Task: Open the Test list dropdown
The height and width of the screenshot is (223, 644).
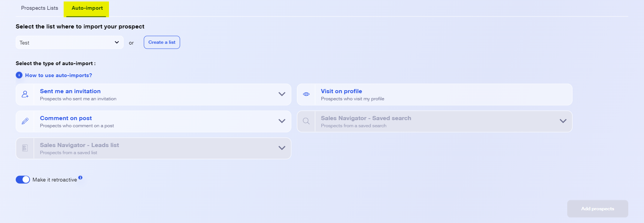Action: (70, 42)
